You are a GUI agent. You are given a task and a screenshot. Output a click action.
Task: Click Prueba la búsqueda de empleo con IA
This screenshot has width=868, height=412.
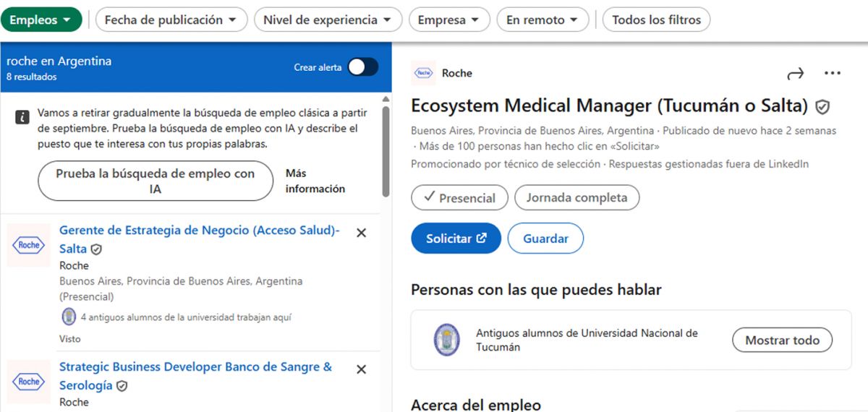point(156,181)
